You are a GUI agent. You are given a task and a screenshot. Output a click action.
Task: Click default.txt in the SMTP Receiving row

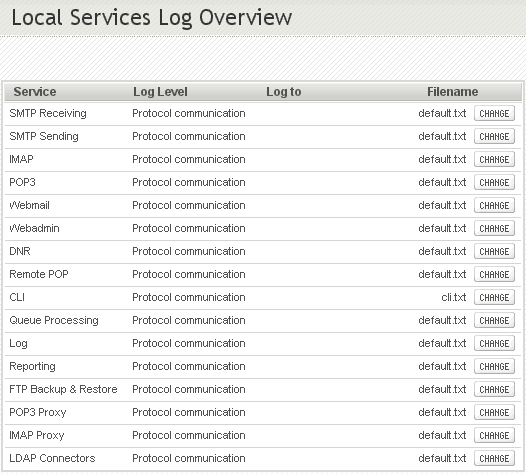pos(442,113)
